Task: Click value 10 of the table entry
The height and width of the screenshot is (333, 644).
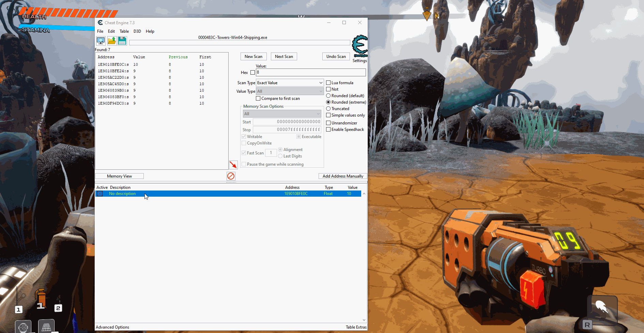Action: (x=349, y=194)
